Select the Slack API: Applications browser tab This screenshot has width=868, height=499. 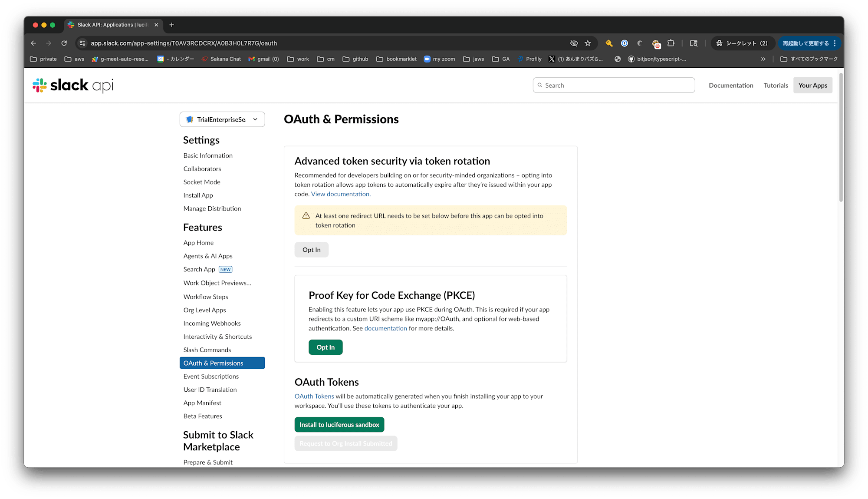pos(113,25)
